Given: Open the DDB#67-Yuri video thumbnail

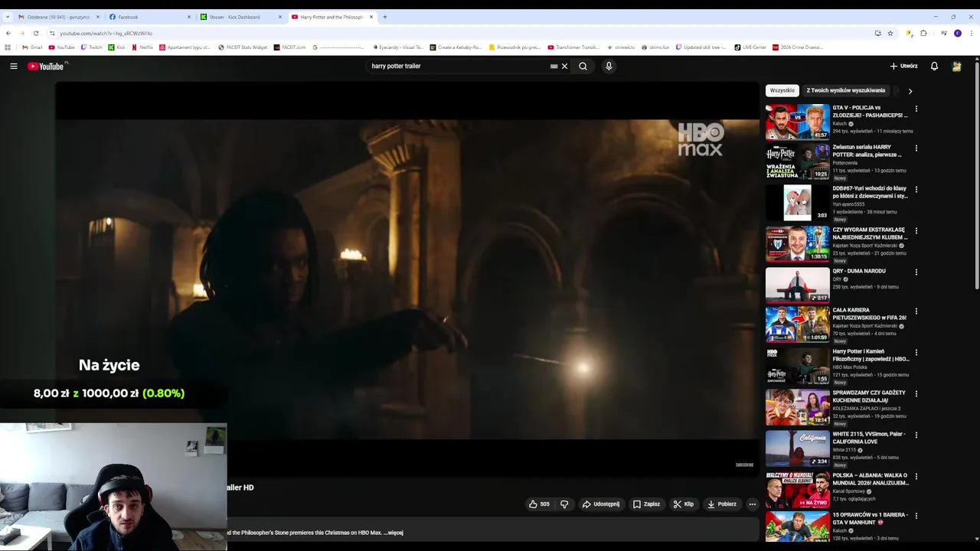Looking at the screenshot, I should 797,203.
